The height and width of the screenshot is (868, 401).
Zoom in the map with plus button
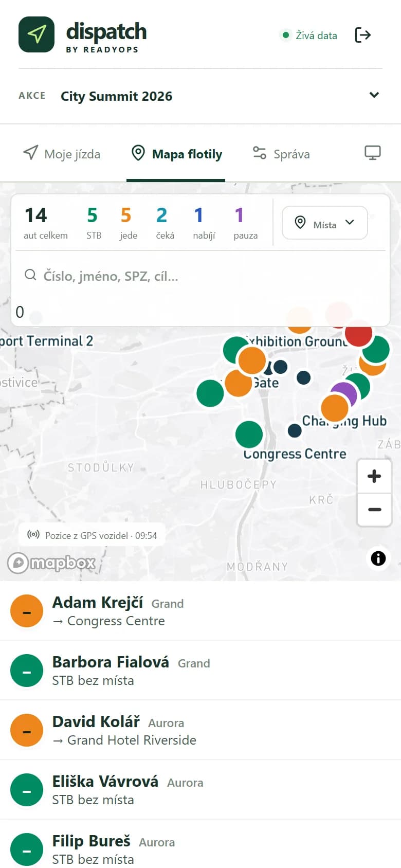tap(374, 476)
